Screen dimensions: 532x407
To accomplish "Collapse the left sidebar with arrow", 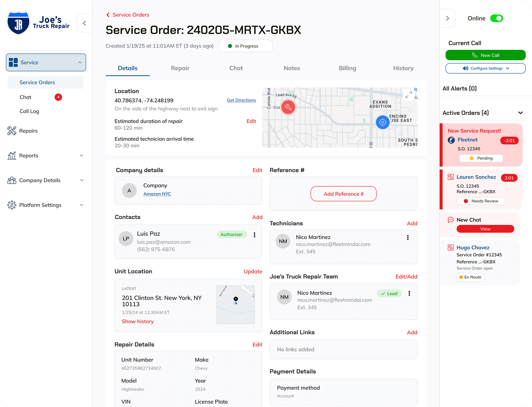I will 84,23.
